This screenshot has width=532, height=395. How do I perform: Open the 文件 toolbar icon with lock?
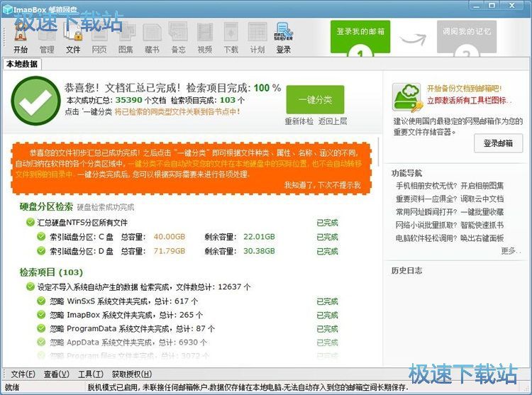(x=73, y=38)
